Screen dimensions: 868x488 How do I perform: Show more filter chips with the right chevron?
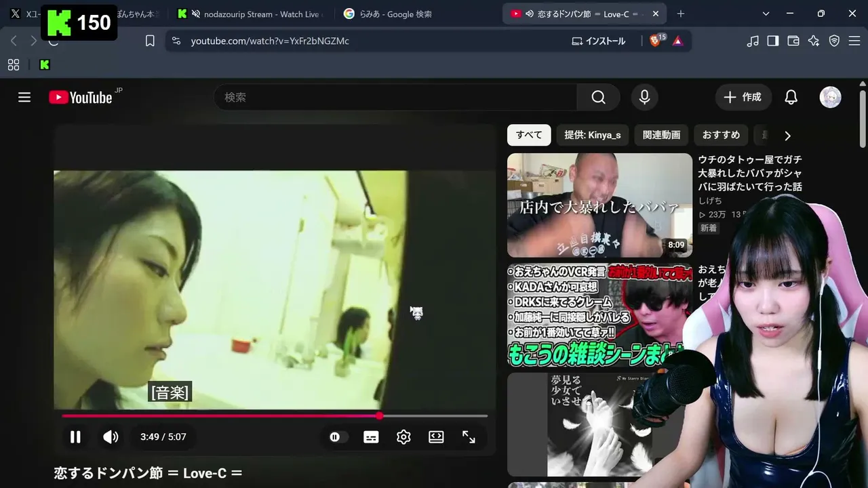point(787,136)
